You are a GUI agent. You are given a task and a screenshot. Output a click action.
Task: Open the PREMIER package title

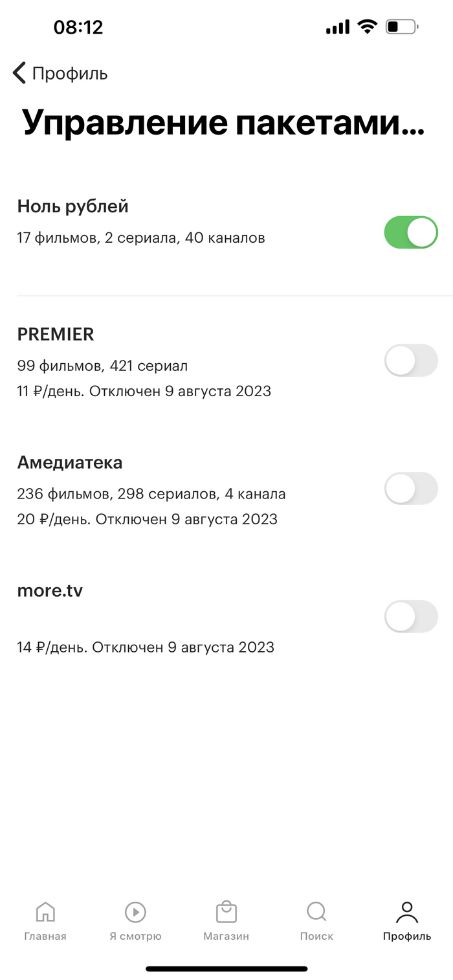56,334
